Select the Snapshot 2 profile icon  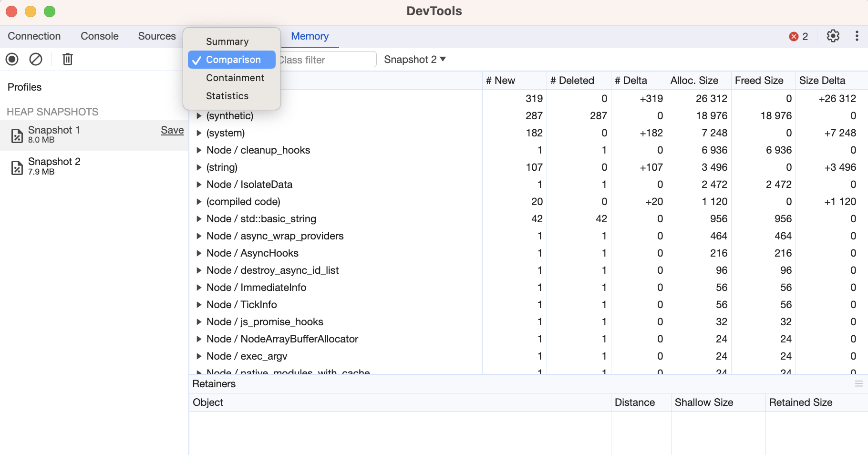point(17,167)
